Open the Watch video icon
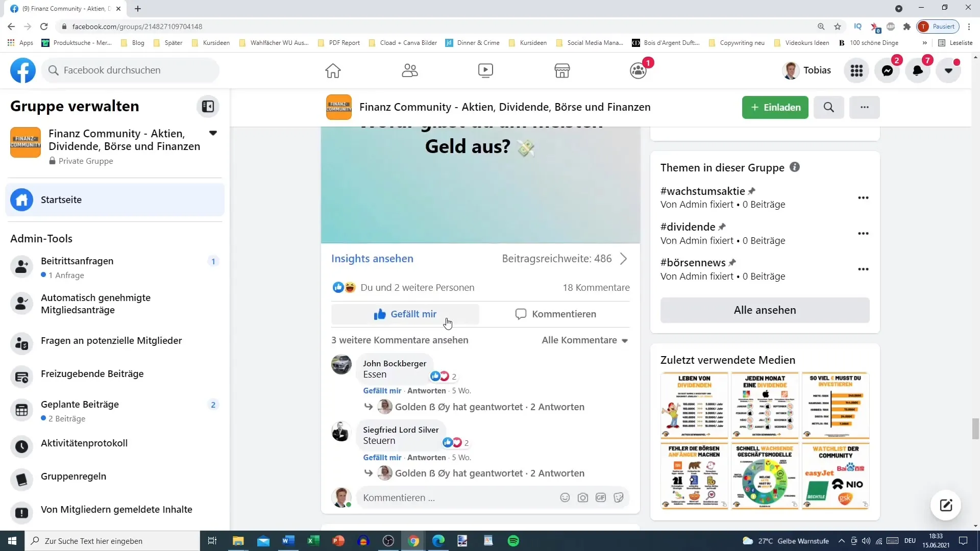980x551 pixels. click(x=485, y=70)
